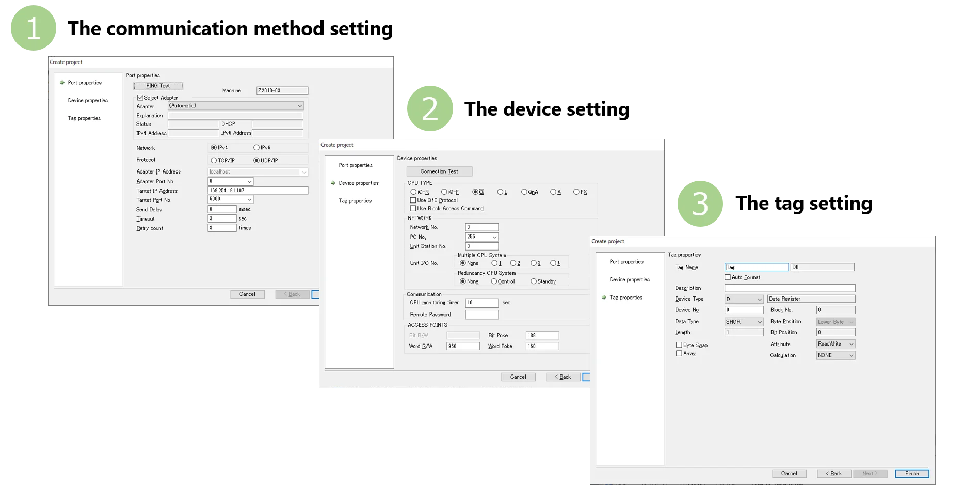This screenshot has height=485, width=980.
Task: Open the Adapter (Automatic) dropdown
Action: pos(236,106)
